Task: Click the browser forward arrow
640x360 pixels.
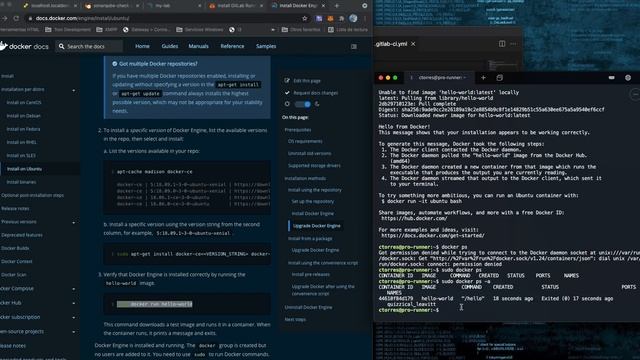Action: coord(4,18)
